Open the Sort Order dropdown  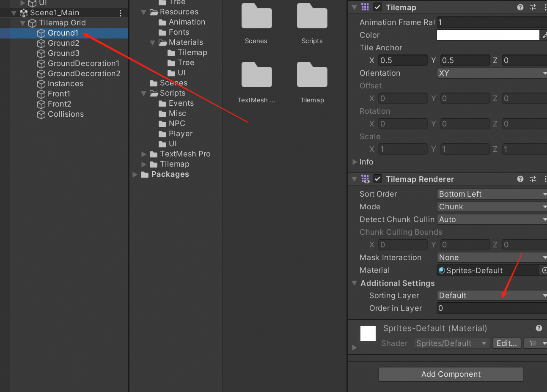coord(492,194)
